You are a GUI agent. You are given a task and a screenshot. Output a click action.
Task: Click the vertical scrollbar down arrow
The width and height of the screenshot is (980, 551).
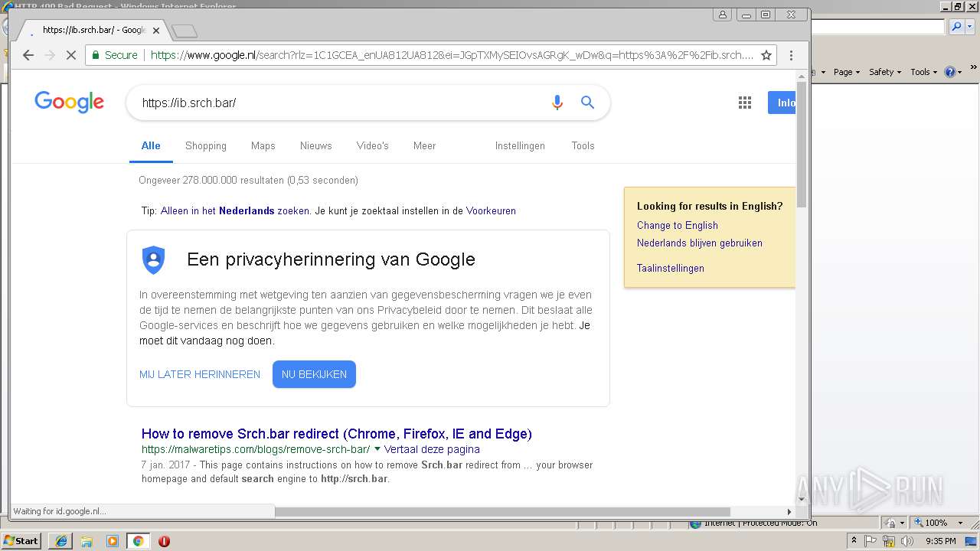click(x=802, y=499)
